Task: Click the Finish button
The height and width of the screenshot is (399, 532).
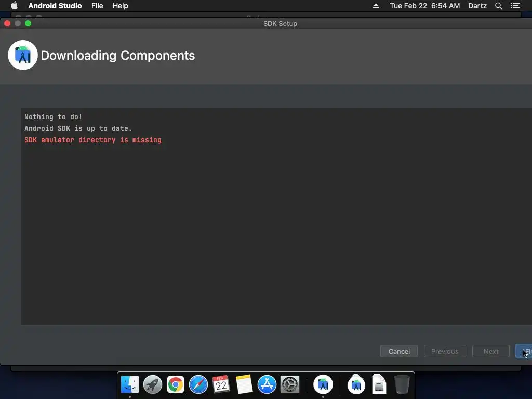Action: (x=524, y=352)
